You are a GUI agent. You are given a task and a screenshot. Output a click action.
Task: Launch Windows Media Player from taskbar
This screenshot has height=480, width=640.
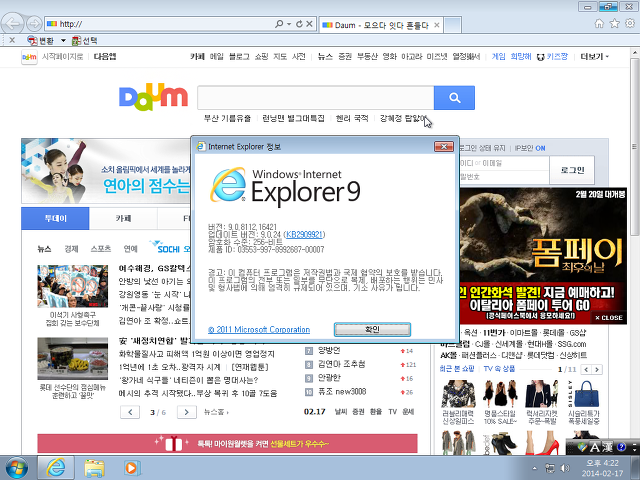click(x=131, y=468)
